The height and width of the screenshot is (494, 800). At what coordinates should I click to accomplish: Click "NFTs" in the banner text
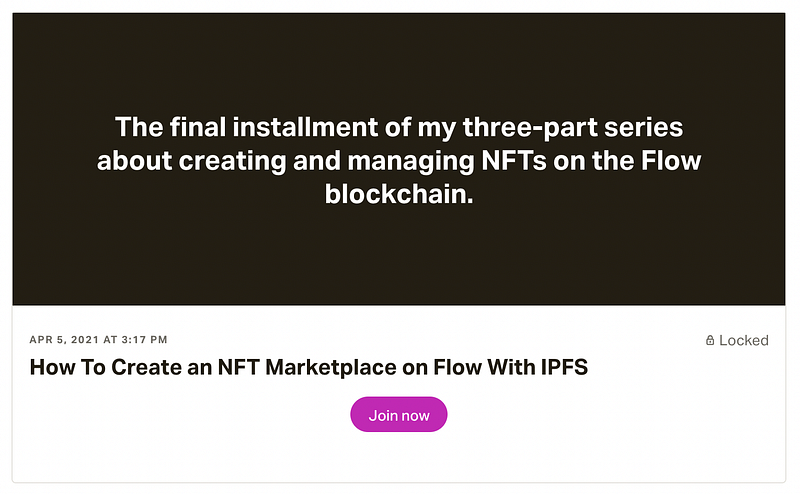559,161
